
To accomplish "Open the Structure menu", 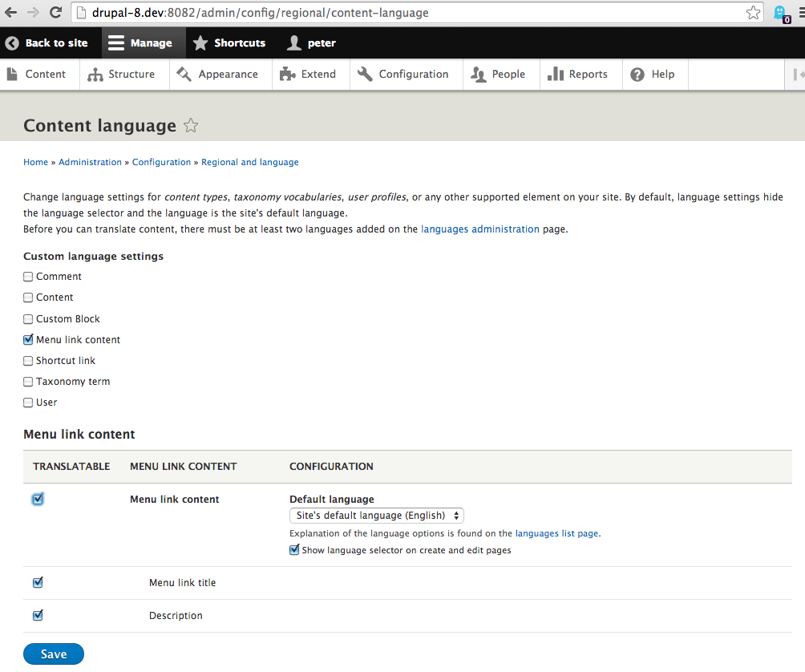I will pos(121,75).
